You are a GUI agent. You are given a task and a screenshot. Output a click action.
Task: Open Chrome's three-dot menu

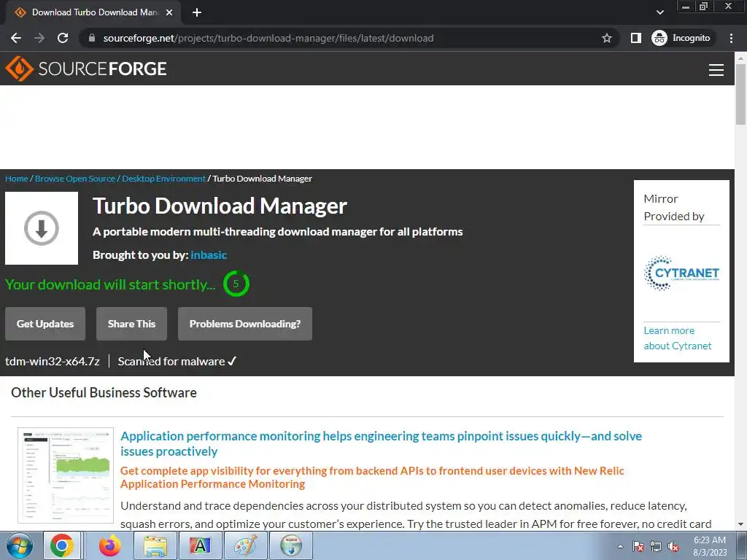[731, 38]
